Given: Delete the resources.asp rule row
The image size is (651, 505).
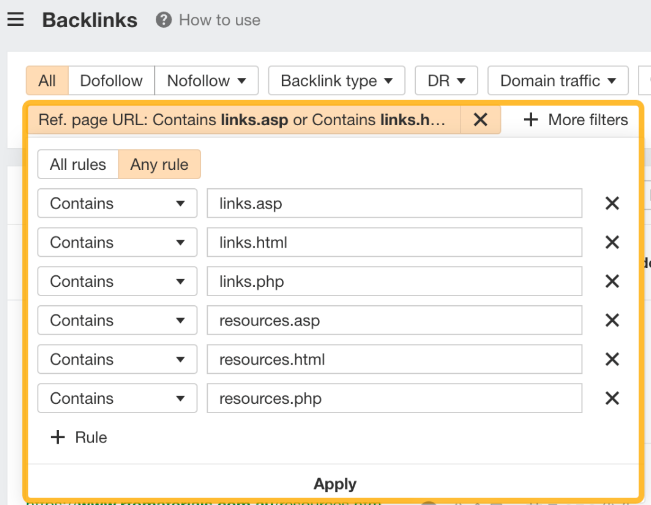Looking at the screenshot, I should coord(612,320).
